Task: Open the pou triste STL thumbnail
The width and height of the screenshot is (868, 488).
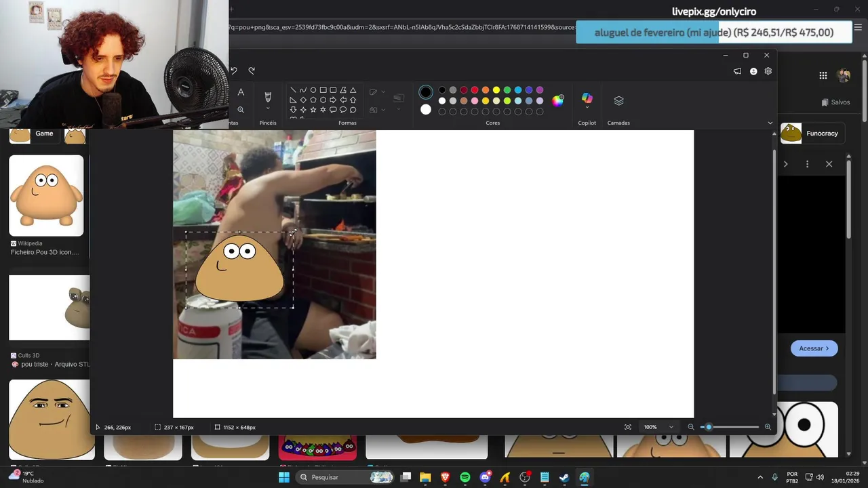Action: [x=49, y=308]
